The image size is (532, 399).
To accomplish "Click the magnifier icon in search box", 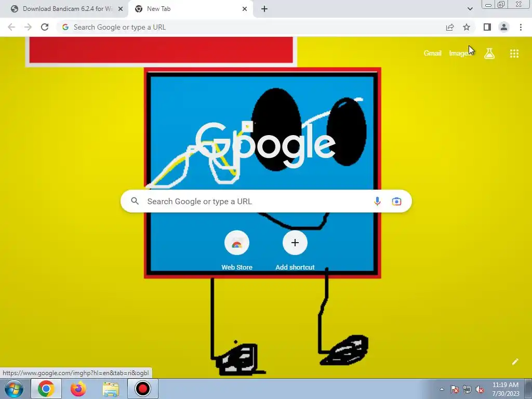I will [135, 201].
